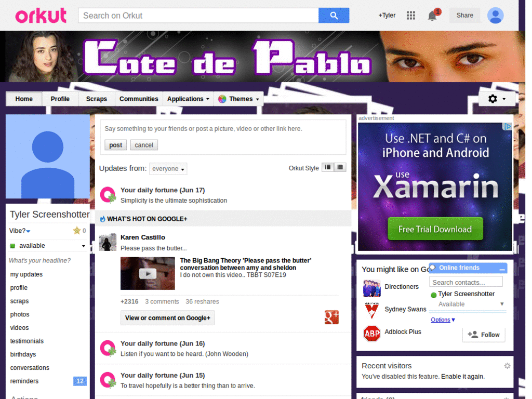Click View or comment on Google+

click(x=168, y=318)
